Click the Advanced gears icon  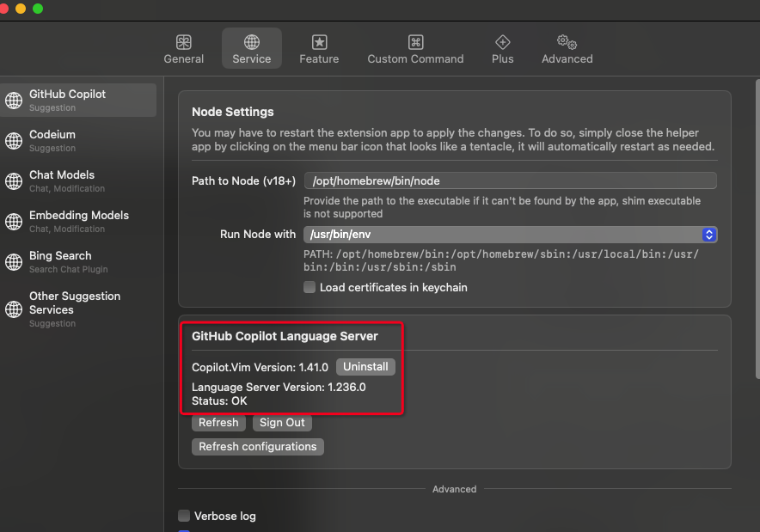pos(567,42)
